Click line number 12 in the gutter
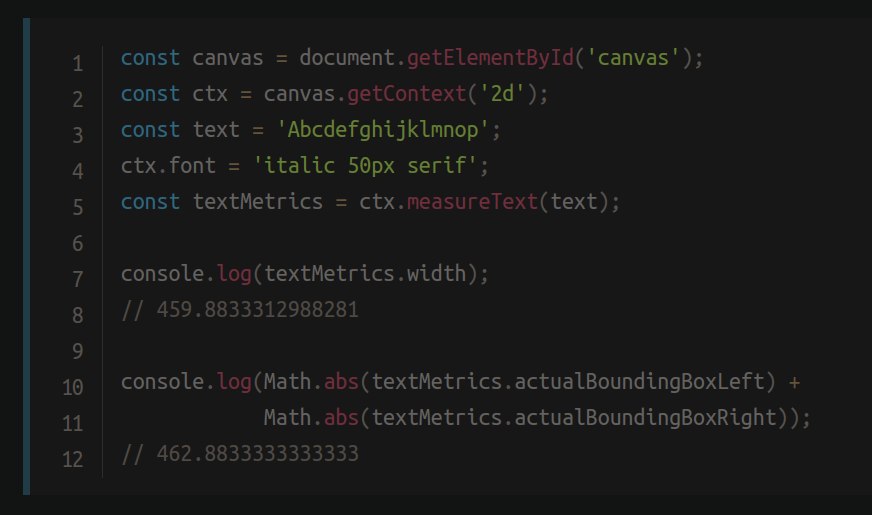 (73, 459)
